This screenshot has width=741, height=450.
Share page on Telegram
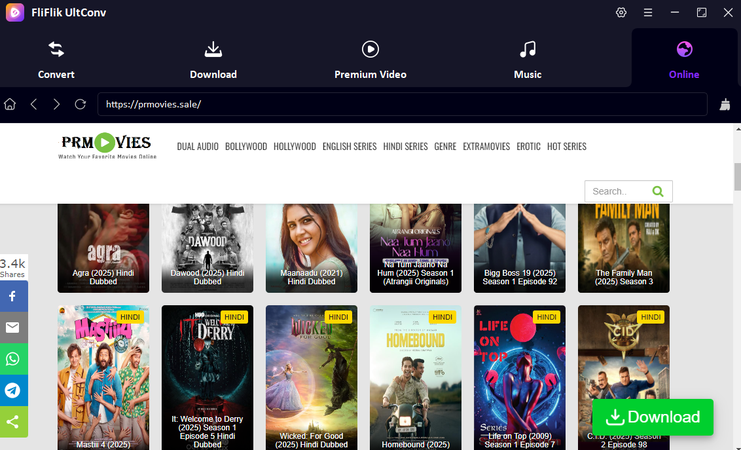(x=13, y=390)
